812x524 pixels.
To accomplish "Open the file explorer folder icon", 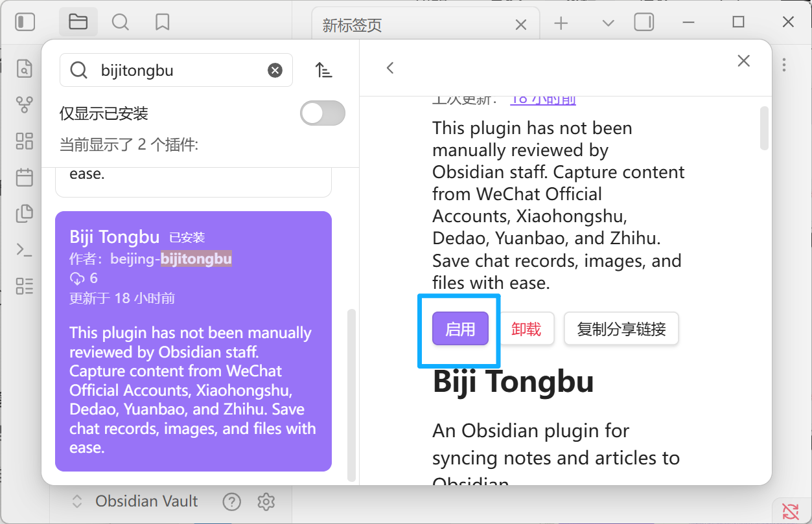I will click(78, 22).
